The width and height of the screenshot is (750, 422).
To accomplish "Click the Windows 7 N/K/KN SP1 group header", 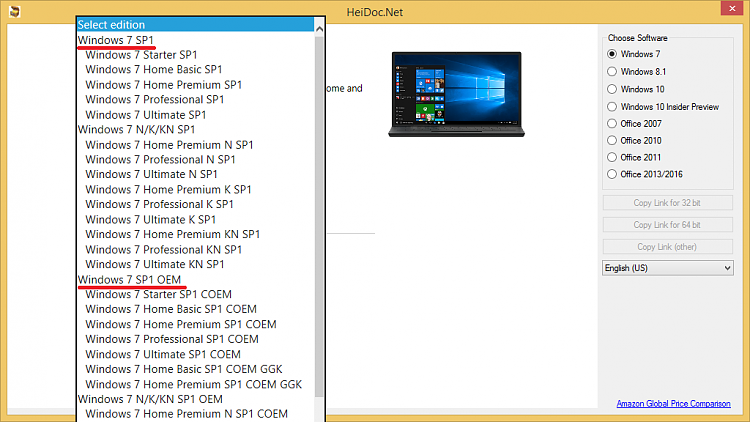I will [136, 130].
